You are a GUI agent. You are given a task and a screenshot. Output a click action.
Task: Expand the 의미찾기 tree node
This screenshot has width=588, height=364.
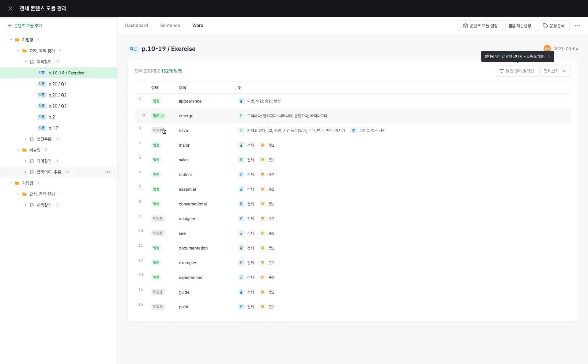pyautogui.click(x=26, y=161)
